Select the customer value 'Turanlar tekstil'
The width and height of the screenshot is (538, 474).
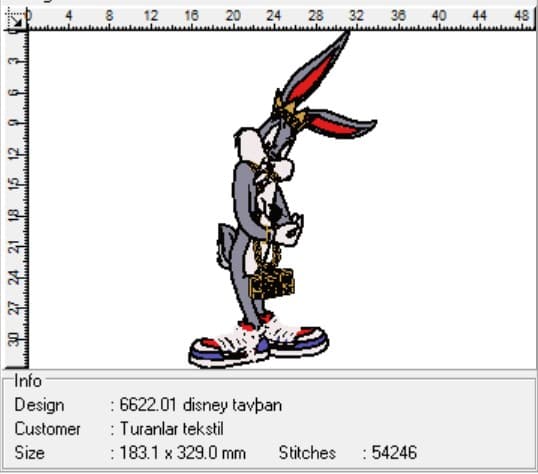172,429
